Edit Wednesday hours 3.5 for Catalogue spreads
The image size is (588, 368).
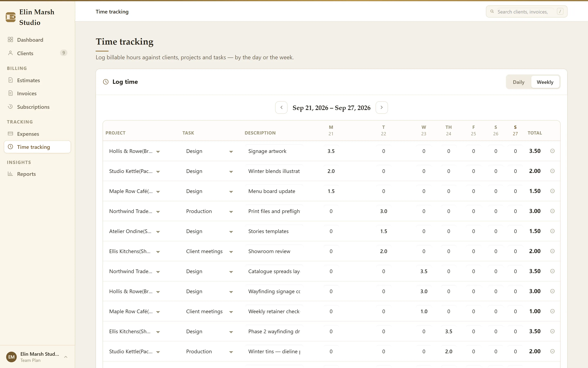coord(424,271)
